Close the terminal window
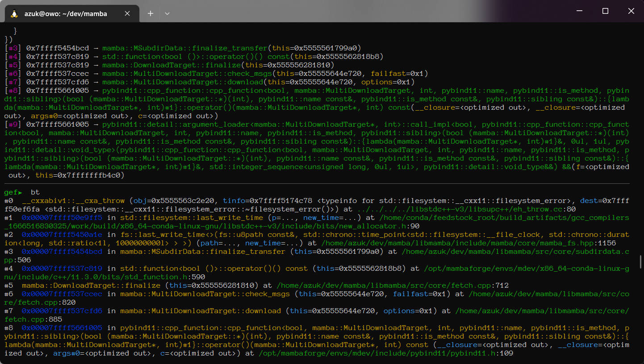The image size is (644, 364). 631,11
